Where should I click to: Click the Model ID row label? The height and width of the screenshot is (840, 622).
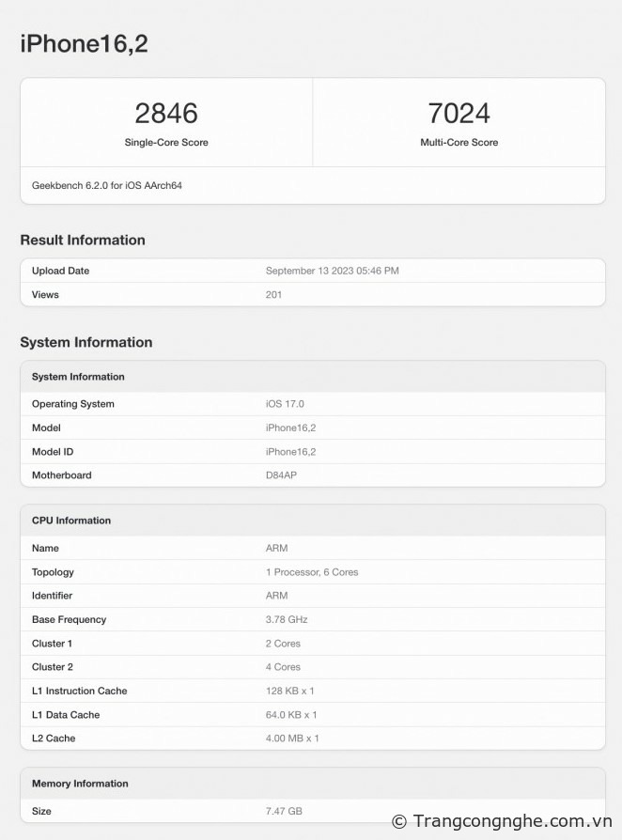point(53,452)
